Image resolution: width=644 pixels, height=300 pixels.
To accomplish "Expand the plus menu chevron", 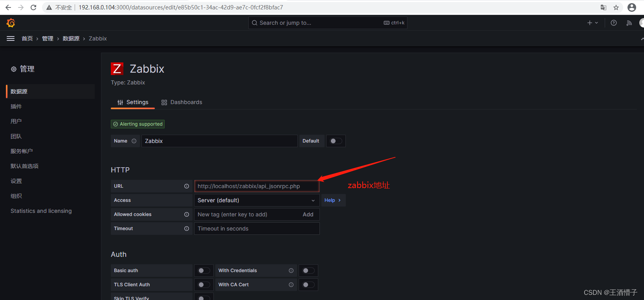I will coord(596,23).
